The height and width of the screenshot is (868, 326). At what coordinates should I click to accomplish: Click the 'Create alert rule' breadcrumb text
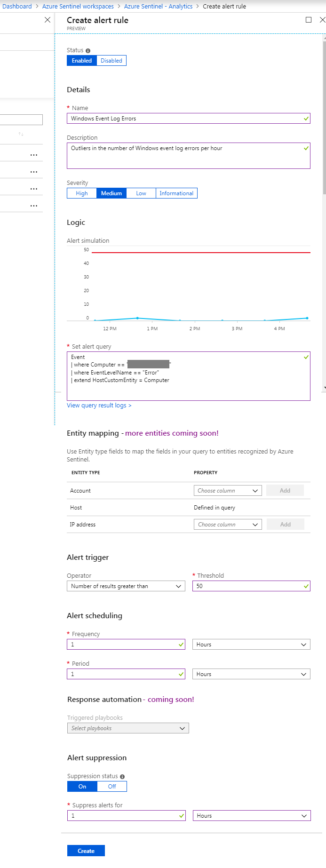tap(224, 7)
